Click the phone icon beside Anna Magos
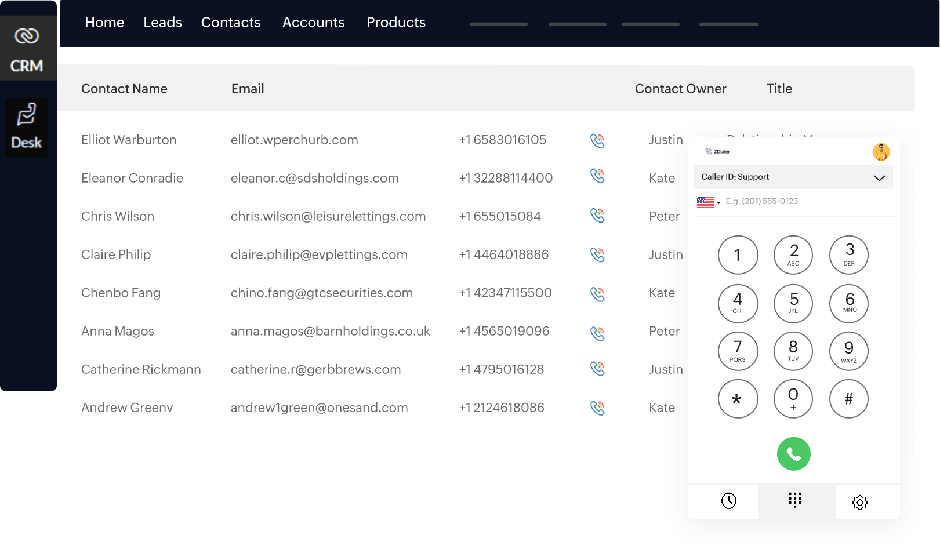The width and height of the screenshot is (940, 560). (x=597, y=332)
